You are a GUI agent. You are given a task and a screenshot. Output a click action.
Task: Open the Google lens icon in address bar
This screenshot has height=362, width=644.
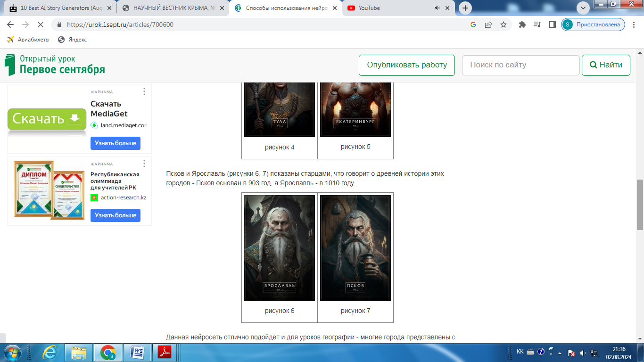point(473,25)
